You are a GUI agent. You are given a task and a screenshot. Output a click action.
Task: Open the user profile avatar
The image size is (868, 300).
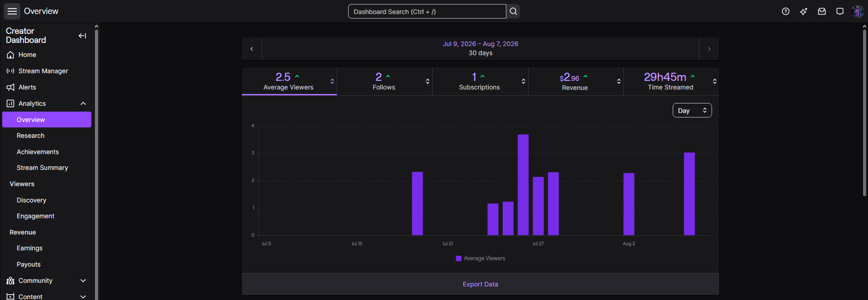click(x=858, y=11)
